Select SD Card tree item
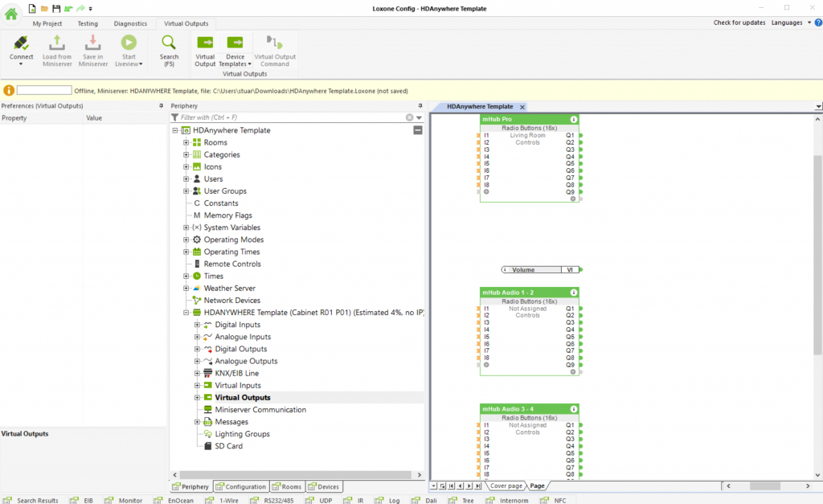This screenshot has height=504, width=823. point(228,446)
